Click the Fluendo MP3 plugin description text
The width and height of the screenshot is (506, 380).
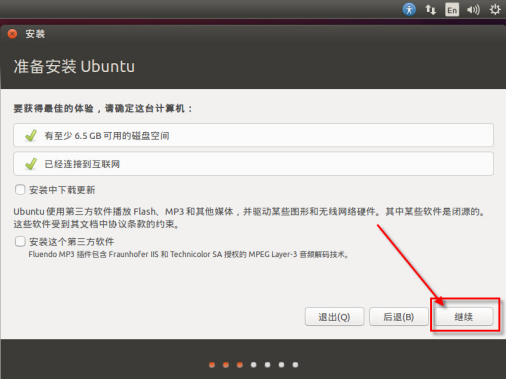(x=189, y=254)
